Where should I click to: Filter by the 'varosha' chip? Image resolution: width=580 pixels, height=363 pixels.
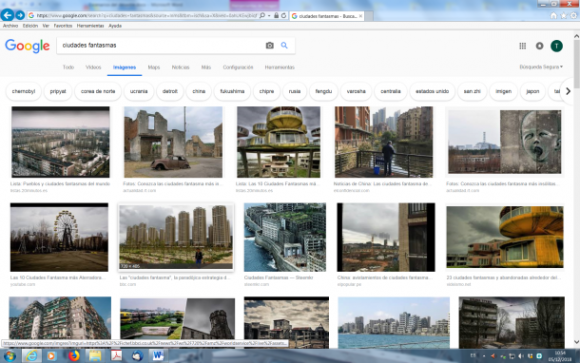coord(356,91)
